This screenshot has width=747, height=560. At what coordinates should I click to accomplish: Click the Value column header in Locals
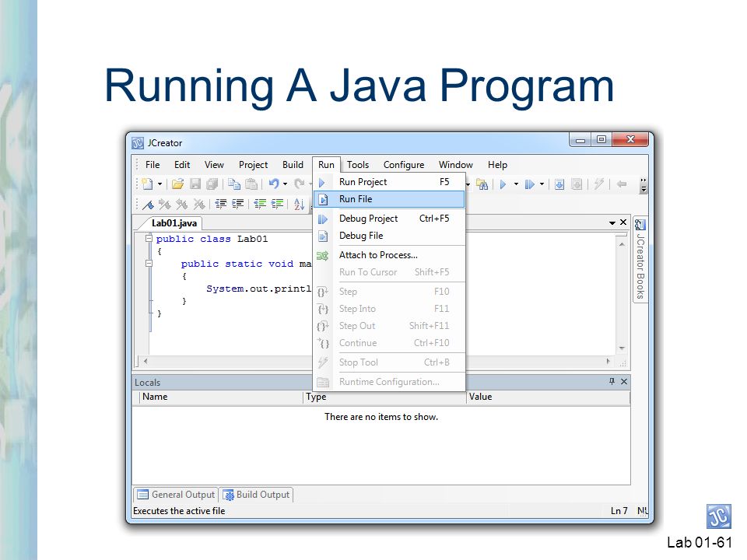[549, 397]
